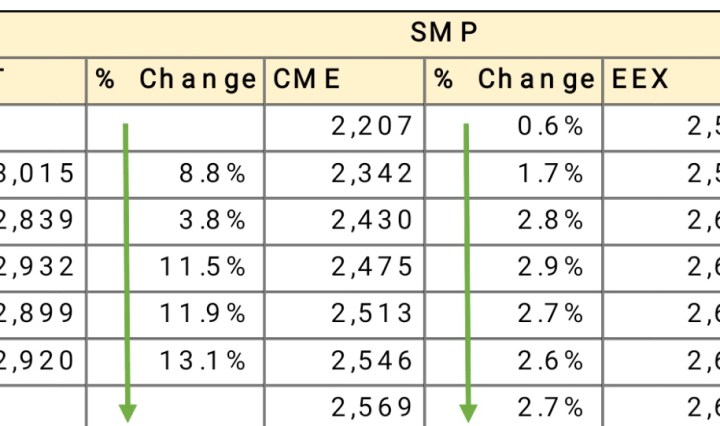Click the cell showing 2,342

coord(345,173)
